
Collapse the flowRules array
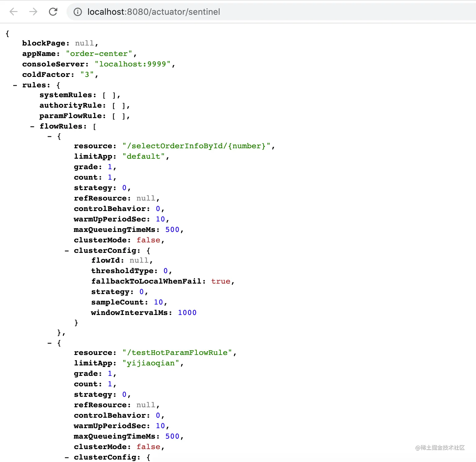click(x=32, y=126)
